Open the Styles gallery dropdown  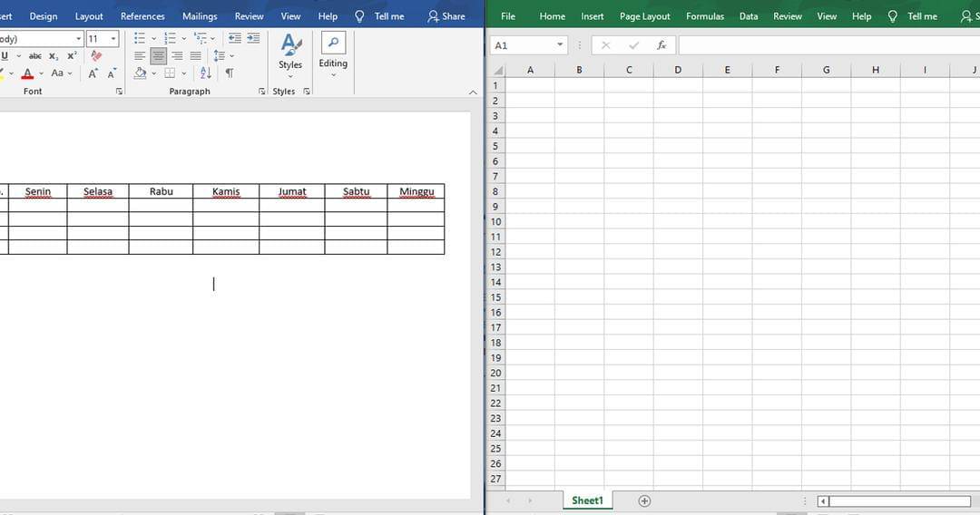pos(290,53)
